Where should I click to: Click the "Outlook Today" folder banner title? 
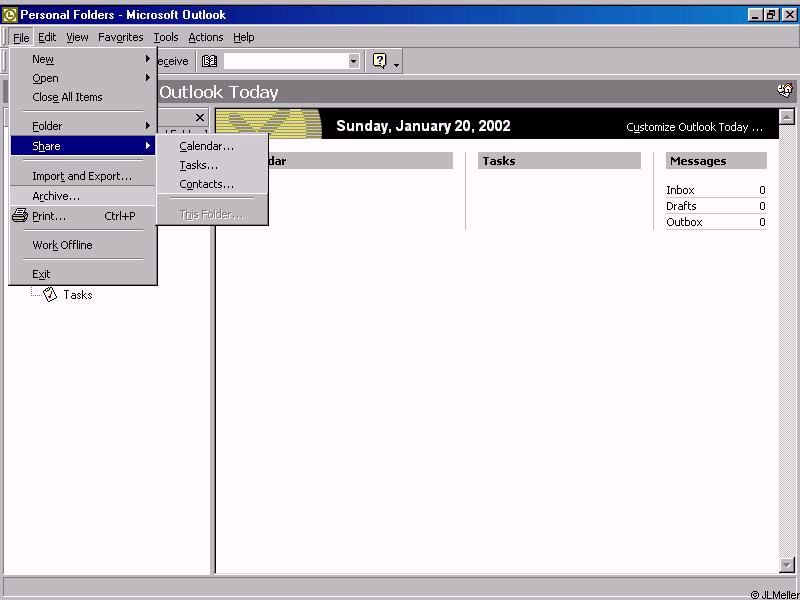point(219,92)
